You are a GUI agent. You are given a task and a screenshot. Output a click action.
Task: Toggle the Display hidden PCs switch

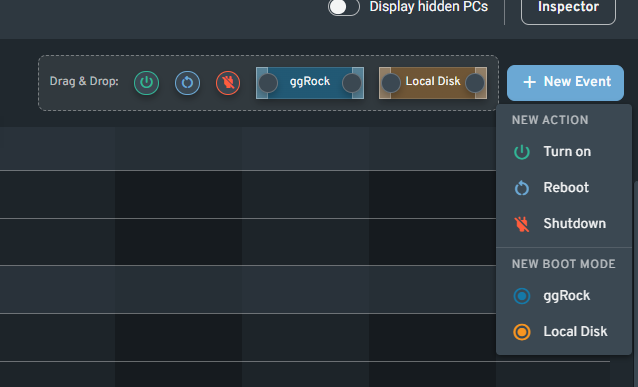(x=344, y=7)
